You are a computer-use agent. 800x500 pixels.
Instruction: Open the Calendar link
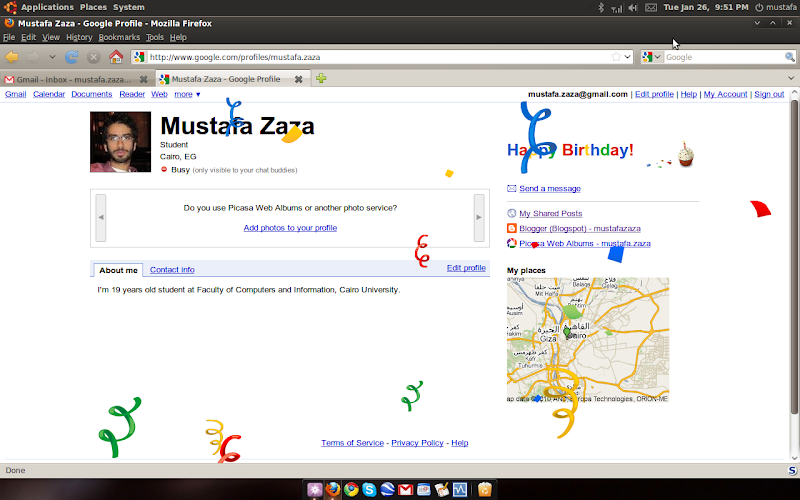(x=49, y=94)
